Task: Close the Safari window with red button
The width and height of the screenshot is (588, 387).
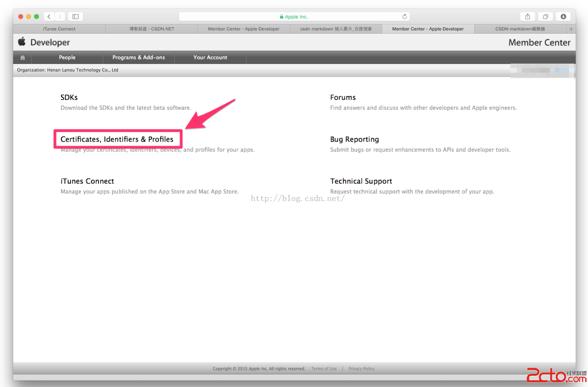Action: click(x=21, y=17)
